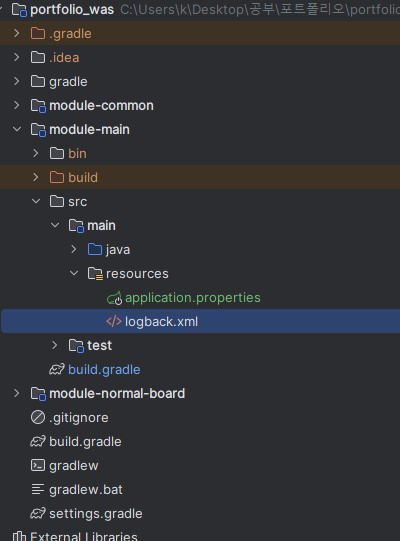Click the External Libraries icon

pos(19,536)
